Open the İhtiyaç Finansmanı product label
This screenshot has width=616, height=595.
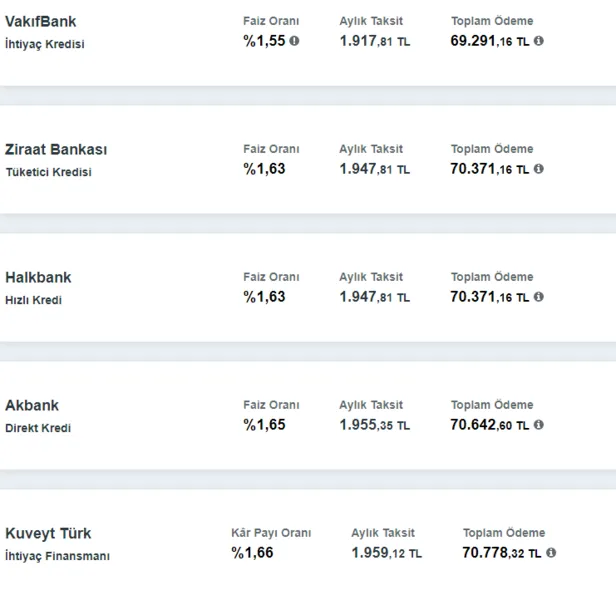coord(57,556)
